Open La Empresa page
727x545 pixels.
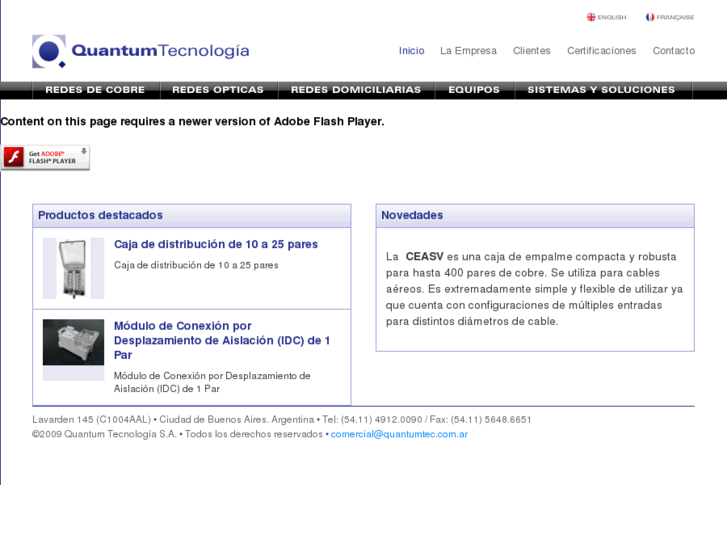click(x=468, y=51)
